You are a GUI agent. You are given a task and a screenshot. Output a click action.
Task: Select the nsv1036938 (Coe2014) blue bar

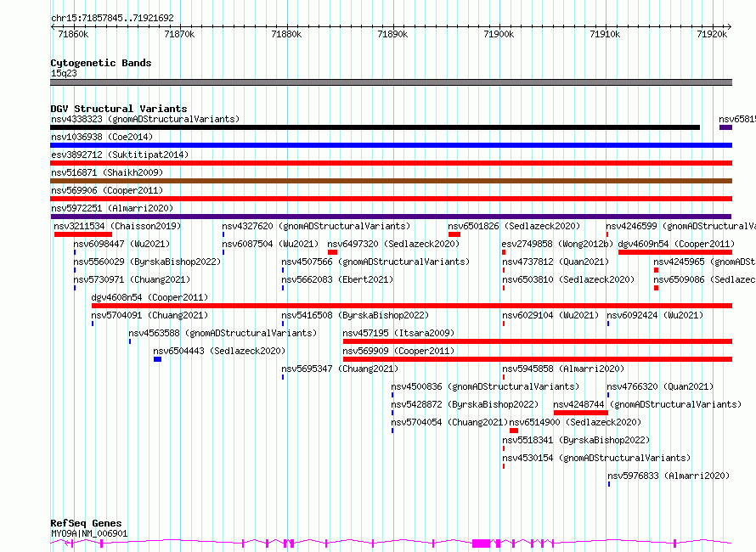(x=391, y=145)
